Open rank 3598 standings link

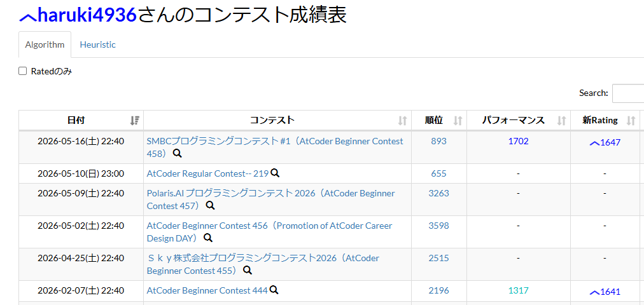438,226
